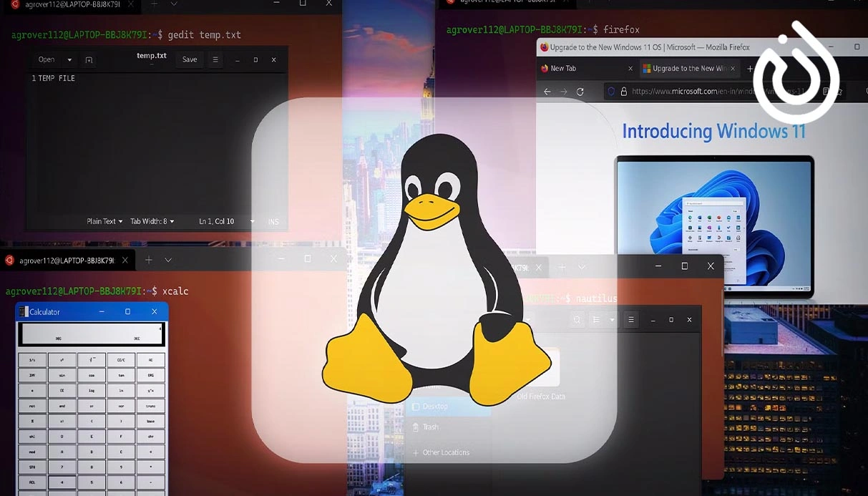
Task: Toggle the DRG angle mode key
Action: [x=150, y=375]
